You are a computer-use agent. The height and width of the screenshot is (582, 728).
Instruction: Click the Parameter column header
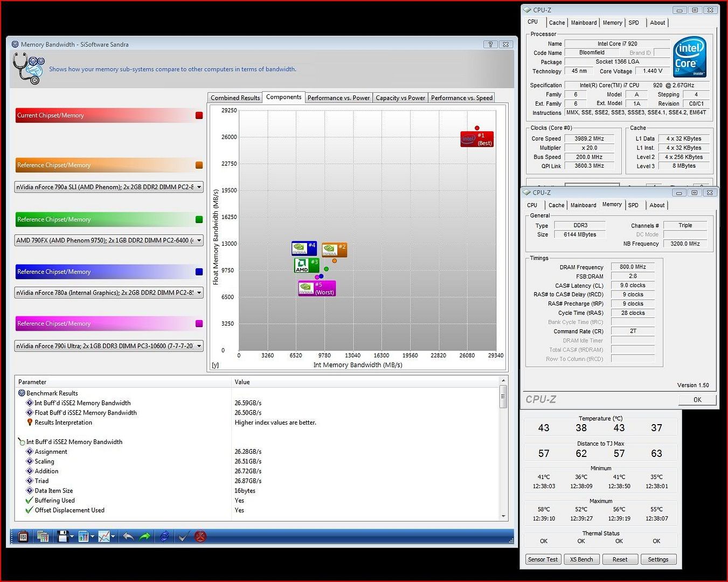[123, 382]
